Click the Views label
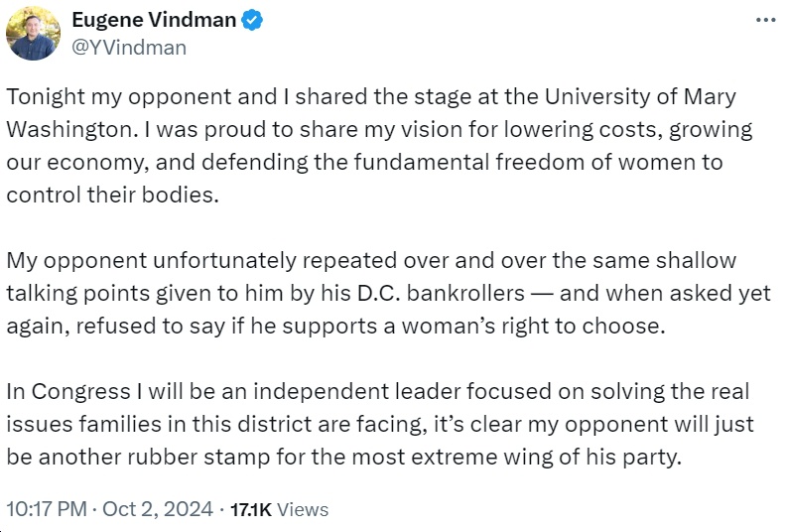This screenshot has height=532, width=786. click(303, 509)
